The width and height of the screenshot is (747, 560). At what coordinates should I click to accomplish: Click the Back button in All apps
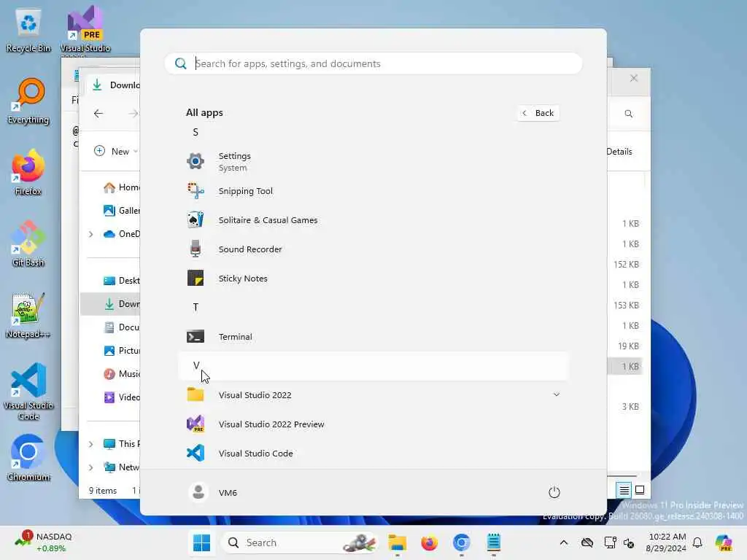538,113
